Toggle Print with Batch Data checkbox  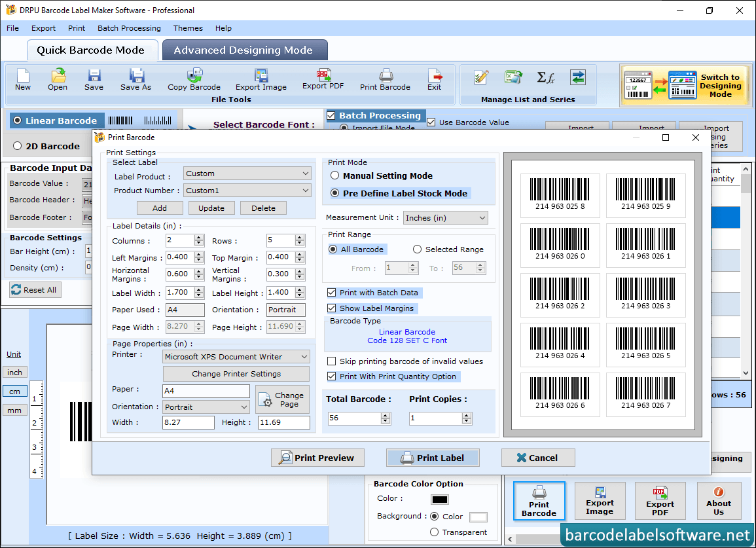(331, 292)
